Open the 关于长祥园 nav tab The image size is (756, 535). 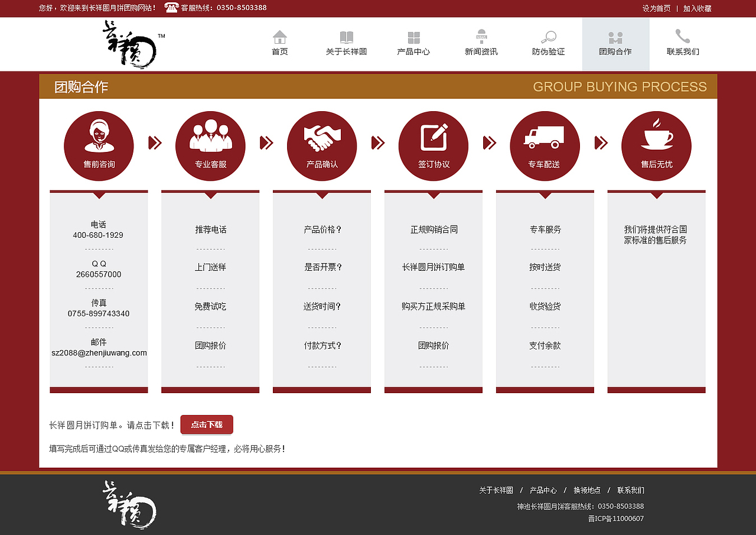pyautogui.click(x=347, y=44)
